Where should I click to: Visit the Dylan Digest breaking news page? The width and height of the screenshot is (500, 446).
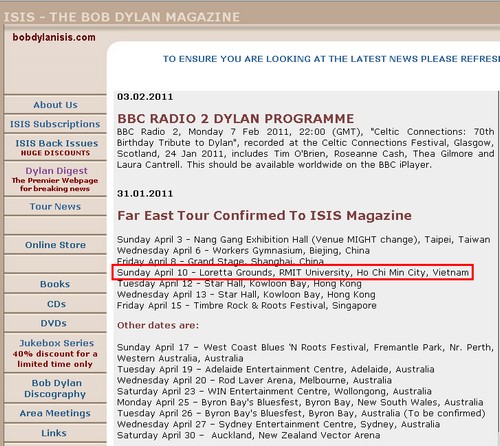[55, 179]
